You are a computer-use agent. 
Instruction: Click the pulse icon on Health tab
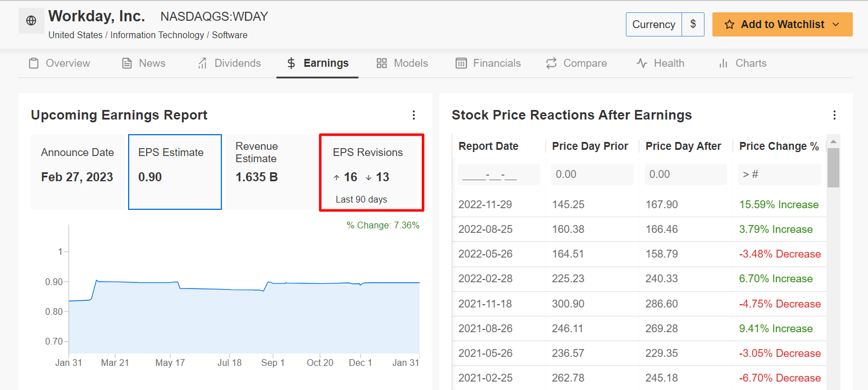[x=642, y=63]
